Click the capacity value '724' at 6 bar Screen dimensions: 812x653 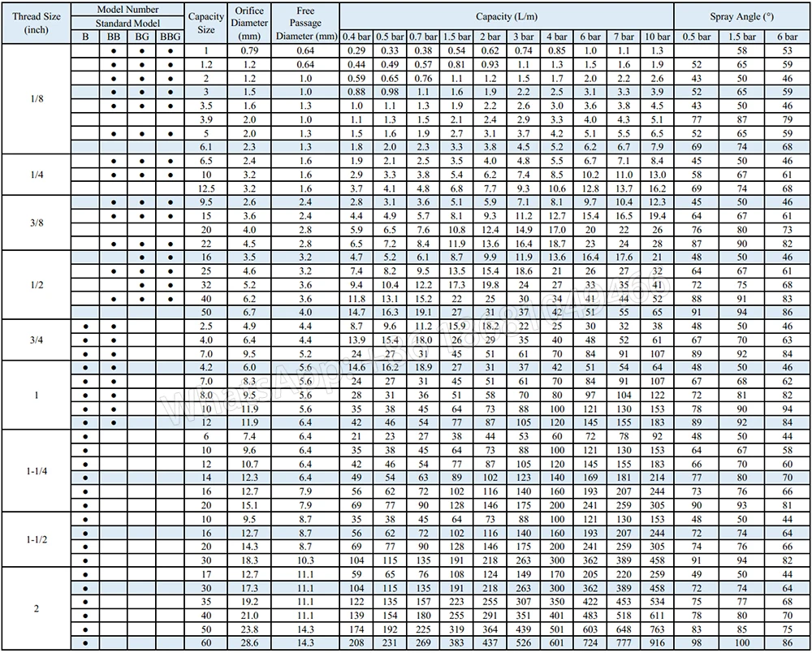[590, 642]
